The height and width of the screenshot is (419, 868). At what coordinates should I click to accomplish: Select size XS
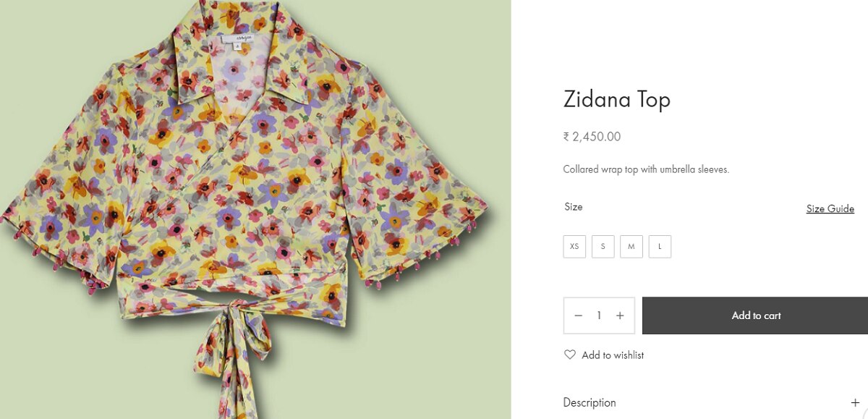tap(574, 247)
